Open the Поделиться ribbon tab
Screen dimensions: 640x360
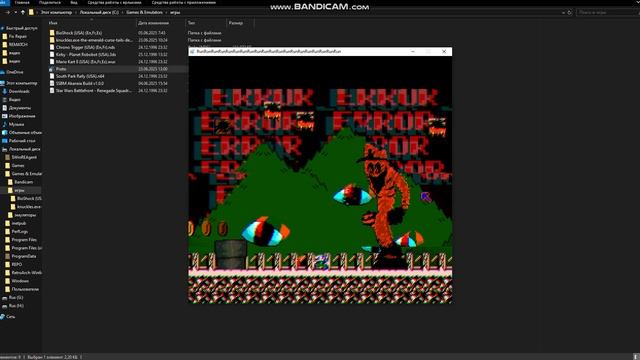[x=50, y=2]
